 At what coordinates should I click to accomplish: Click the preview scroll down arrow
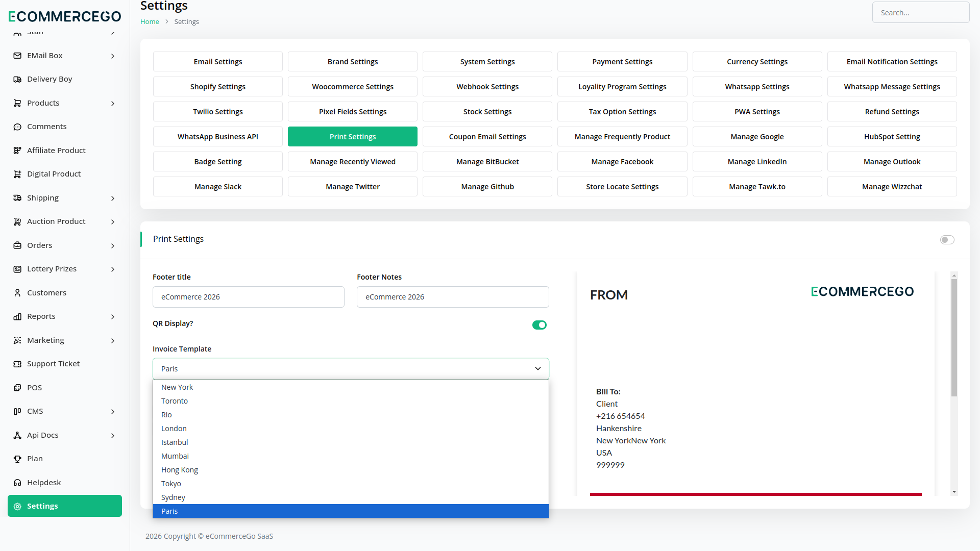[954, 492]
